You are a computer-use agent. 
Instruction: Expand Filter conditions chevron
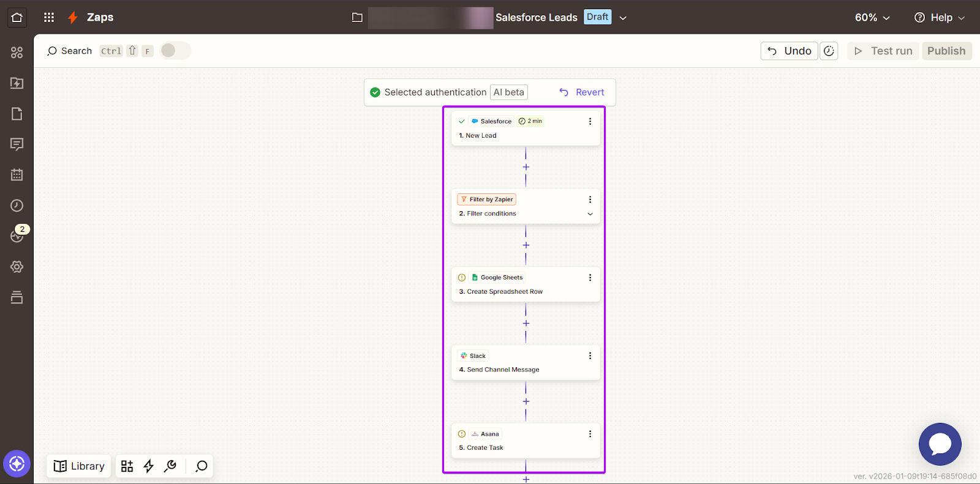[590, 214]
